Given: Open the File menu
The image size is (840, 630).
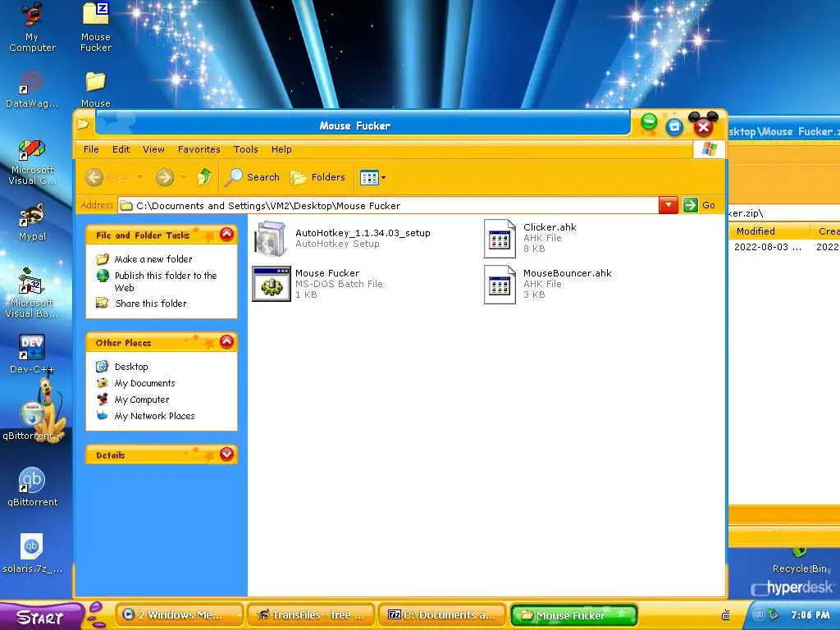Looking at the screenshot, I should [91, 149].
